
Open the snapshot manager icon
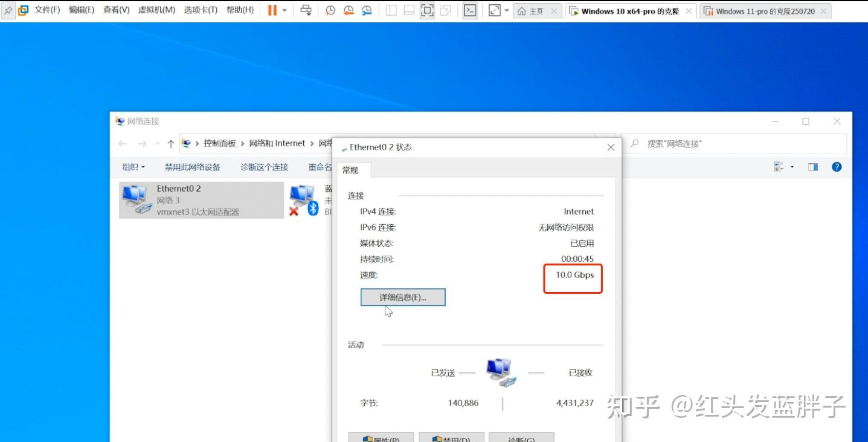coord(367,10)
